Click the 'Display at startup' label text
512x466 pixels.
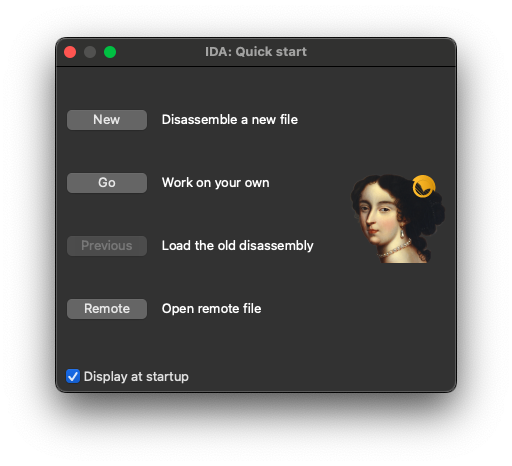pos(136,377)
